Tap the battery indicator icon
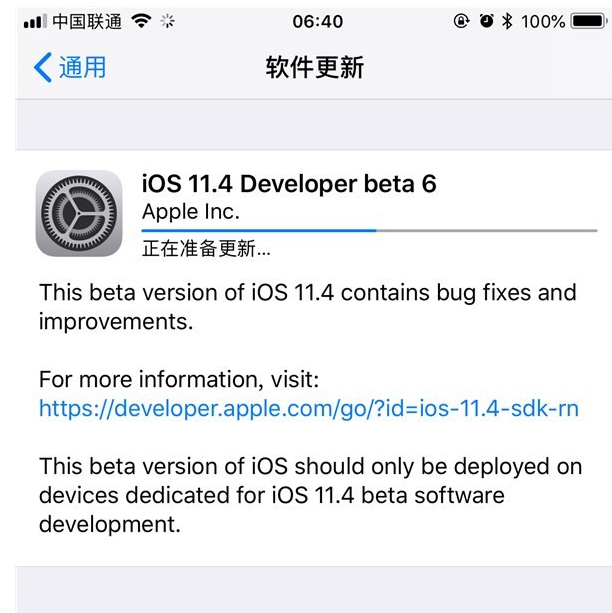The image size is (612, 613). [587, 21]
